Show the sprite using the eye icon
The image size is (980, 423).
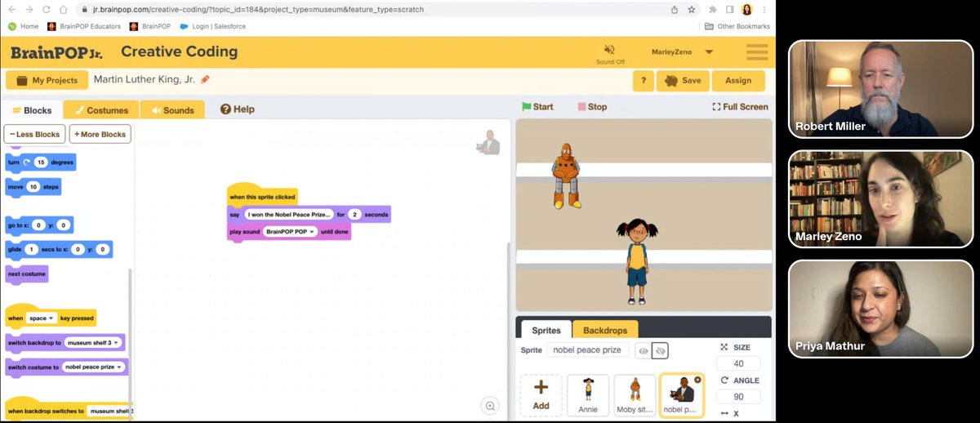pyautogui.click(x=644, y=350)
